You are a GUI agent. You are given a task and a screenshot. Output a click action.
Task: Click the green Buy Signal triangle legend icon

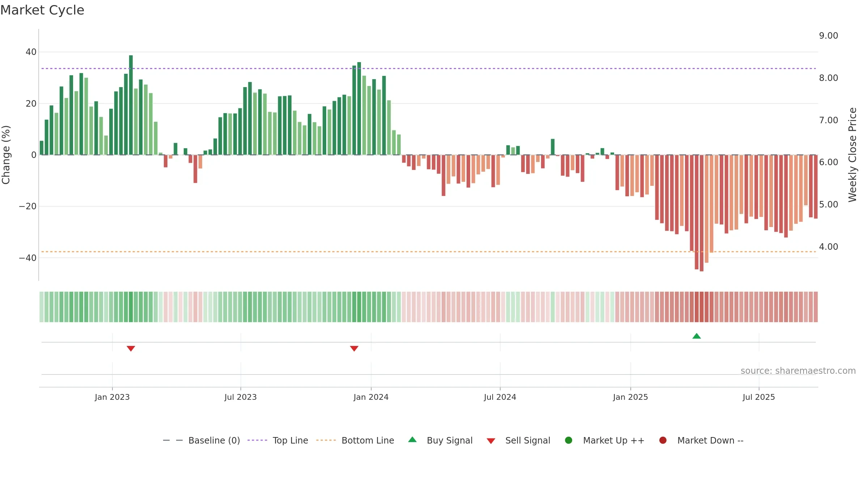click(412, 440)
